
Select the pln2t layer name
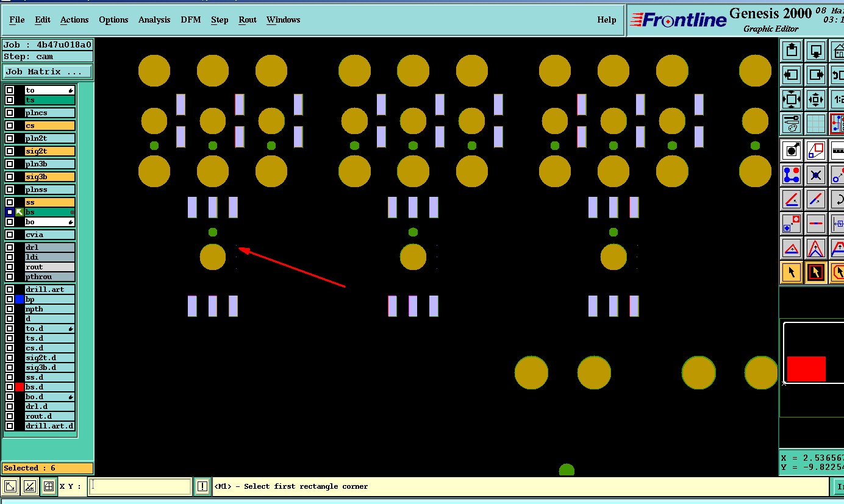point(49,138)
